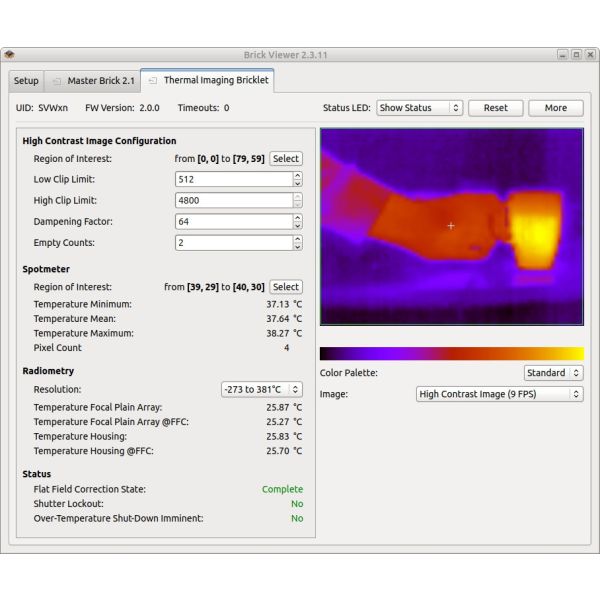Click the Dampening Factor field

[234, 222]
